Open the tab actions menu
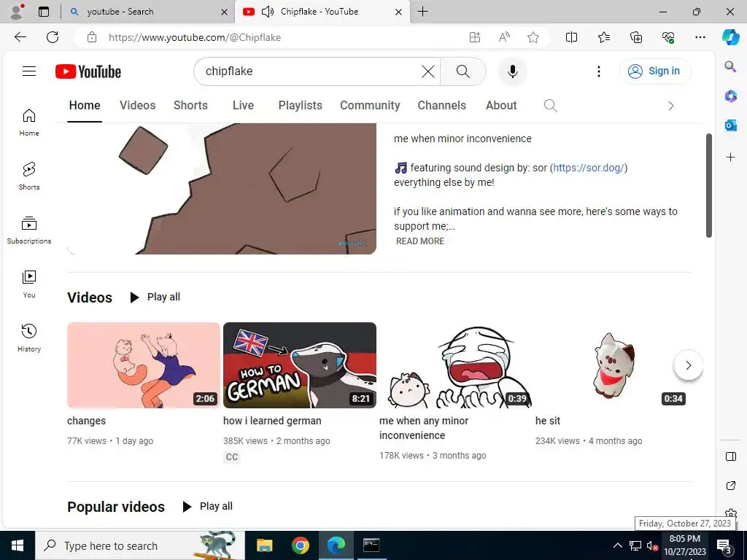Image resolution: width=747 pixels, height=560 pixels. click(x=43, y=12)
